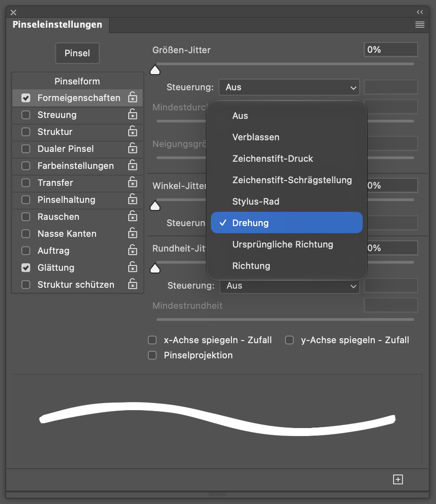Select the checked Drehung option
The width and height of the screenshot is (436, 504).
(287, 223)
